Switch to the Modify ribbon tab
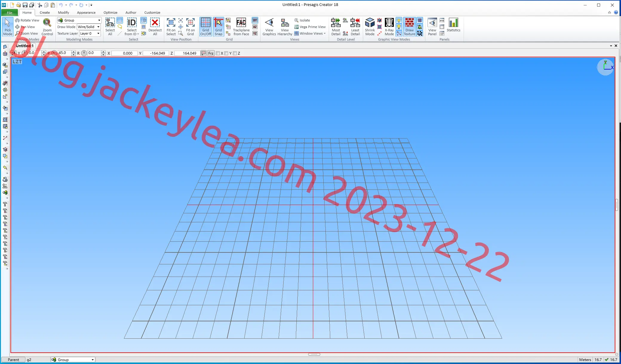The height and width of the screenshot is (364, 621). point(63,13)
